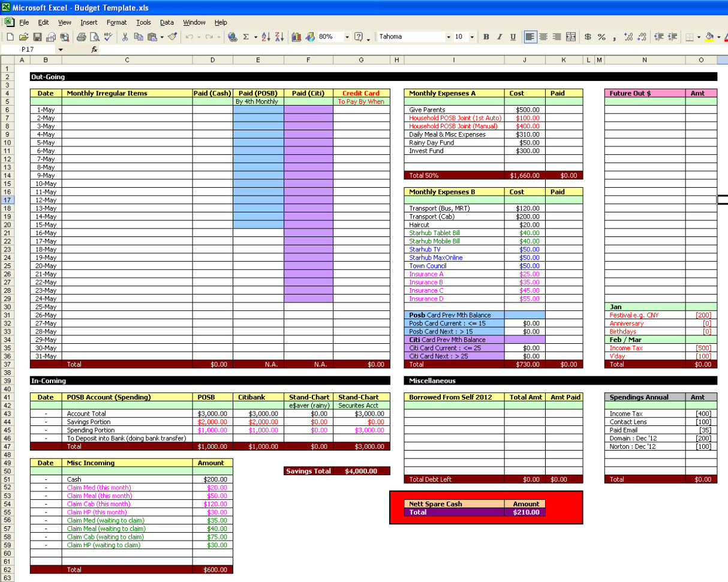Open the Data menu
The width and height of the screenshot is (728, 582).
click(167, 22)
